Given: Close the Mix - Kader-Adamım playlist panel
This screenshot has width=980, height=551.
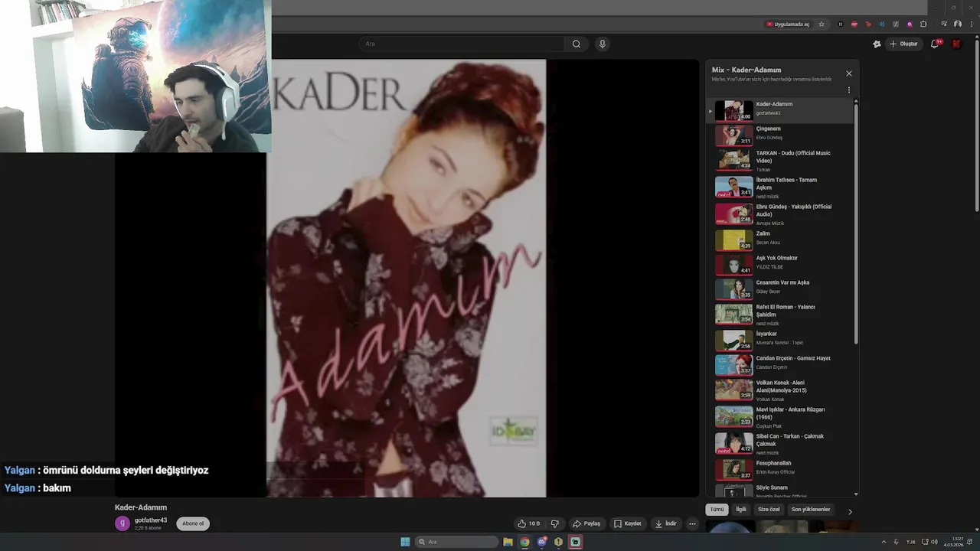Looking at the screenshot, I should point(848,73).
